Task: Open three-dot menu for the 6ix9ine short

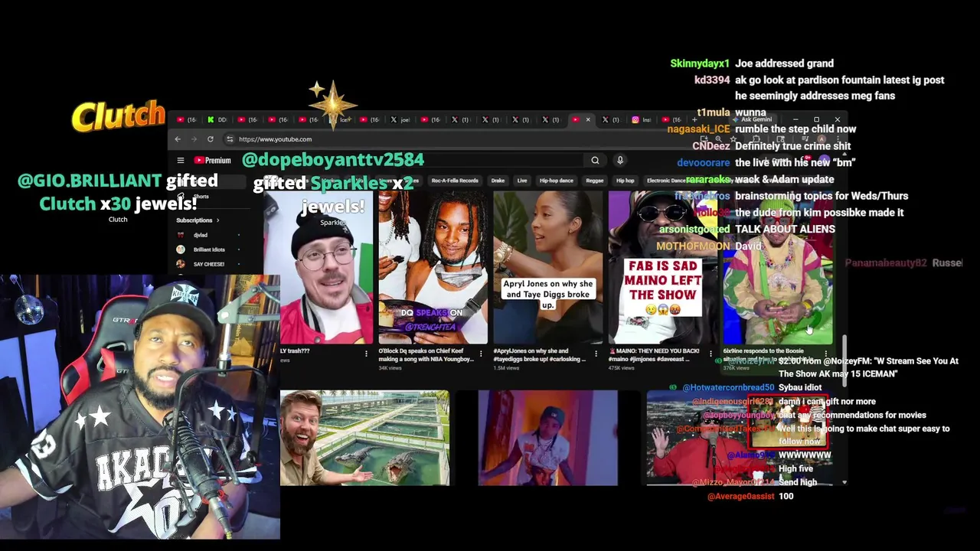Action: tap(825, 354)
